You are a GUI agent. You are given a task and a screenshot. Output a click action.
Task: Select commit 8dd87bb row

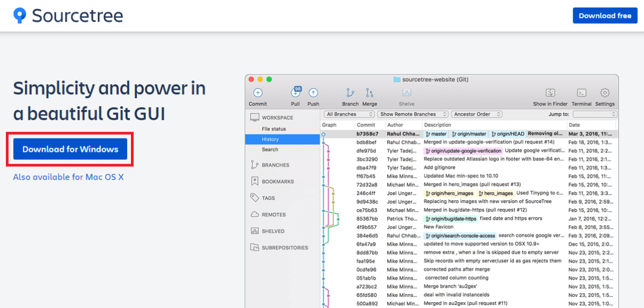[469, 253]
